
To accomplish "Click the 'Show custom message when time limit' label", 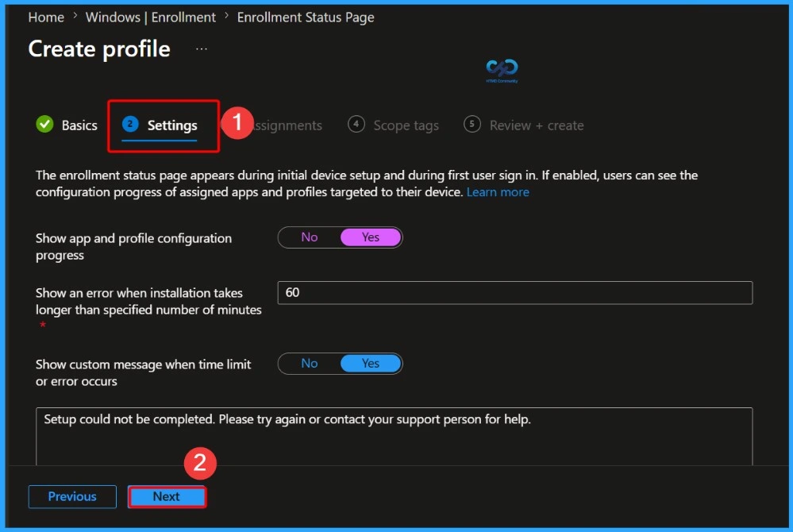I will 143,372.
